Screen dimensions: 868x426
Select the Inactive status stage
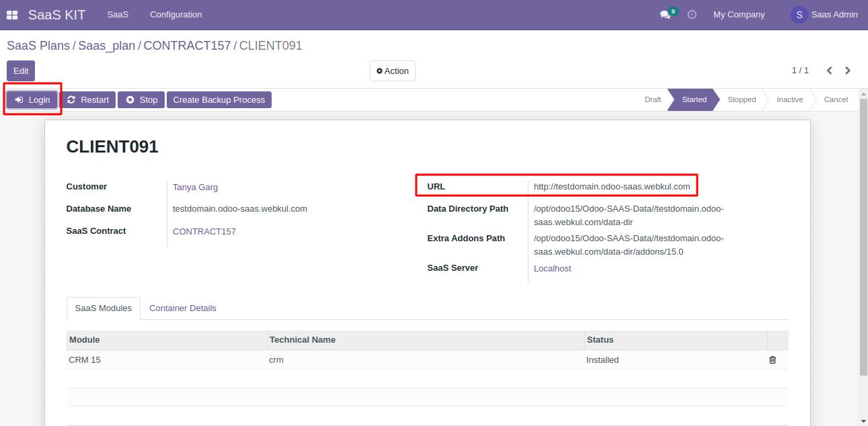[790, 99]
